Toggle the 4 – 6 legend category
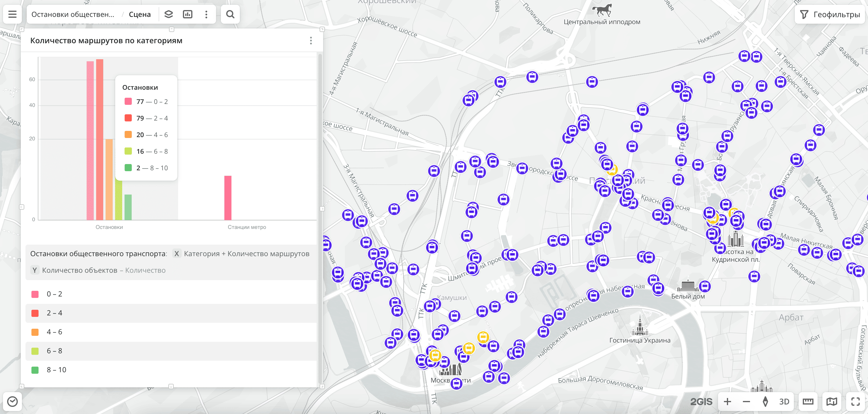Screen dimensions: 868x414 click(x=54, y=332)
